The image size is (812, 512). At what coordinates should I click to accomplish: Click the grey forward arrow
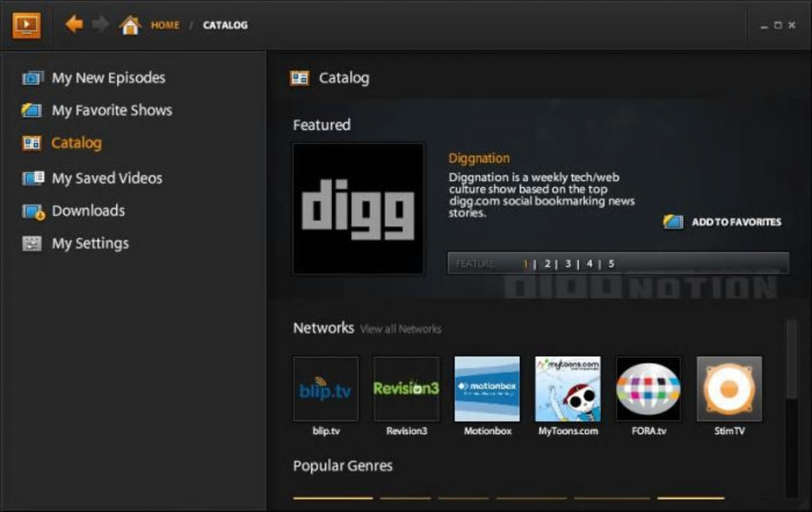point(100,24)
